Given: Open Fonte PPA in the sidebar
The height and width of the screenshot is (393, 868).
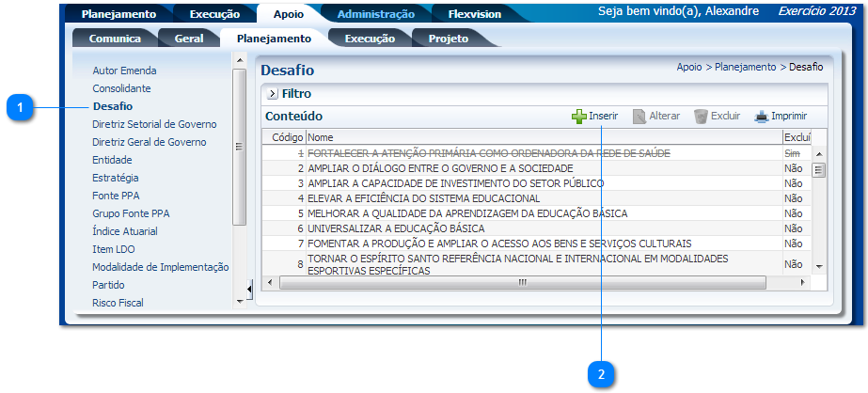Looking at the screenshot, I should tap(116, 196).
